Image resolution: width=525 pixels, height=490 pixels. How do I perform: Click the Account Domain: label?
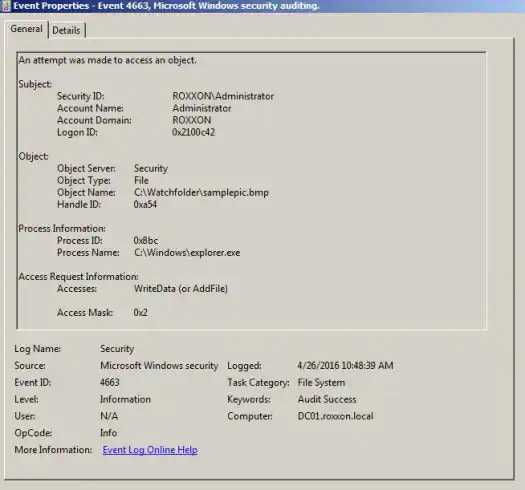click(x=94, y=120)
